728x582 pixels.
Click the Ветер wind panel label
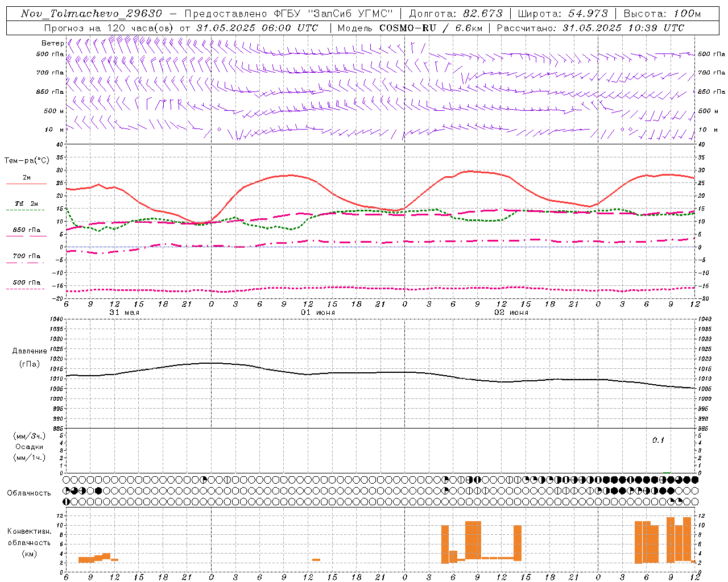[x=52, y=43]
